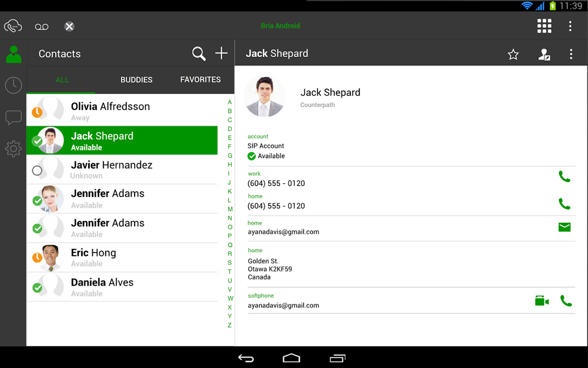Search contacts with magnifier icon
588x368 pixels.
point(199,54)
